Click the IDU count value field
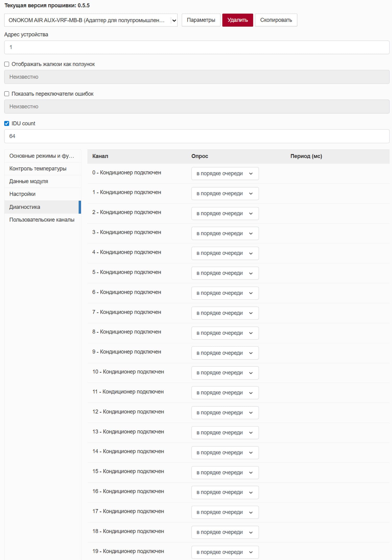 pyautogui.click(x=197, y=136)
